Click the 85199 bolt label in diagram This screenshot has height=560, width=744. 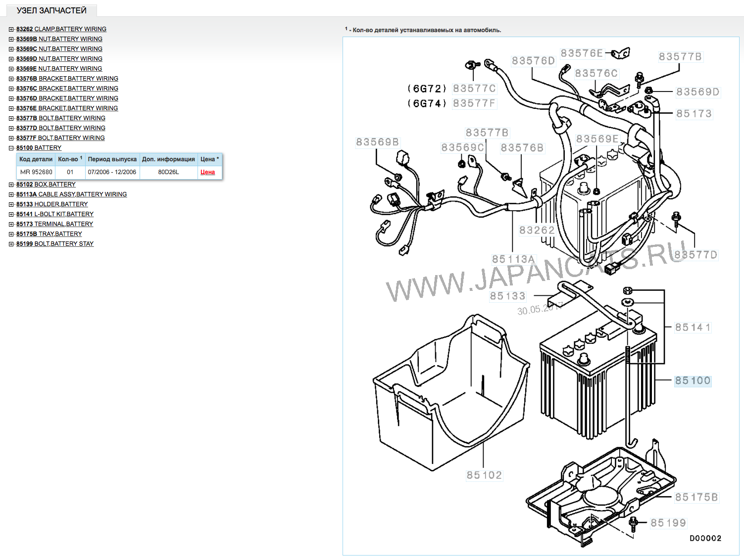pos(668,523)
